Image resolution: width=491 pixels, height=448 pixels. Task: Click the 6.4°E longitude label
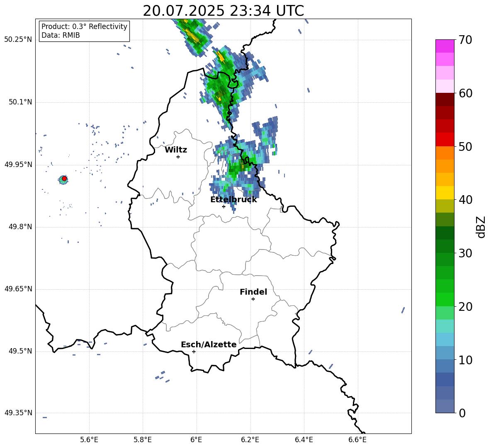pos(304,440)
